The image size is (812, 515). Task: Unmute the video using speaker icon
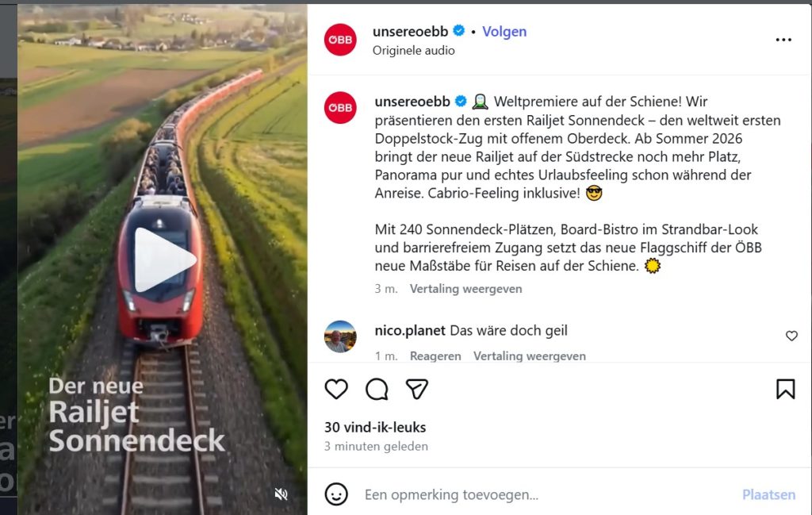coord(282,494)
